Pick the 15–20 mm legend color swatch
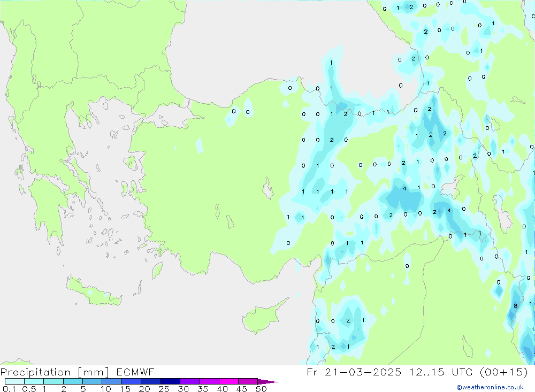Image resolution: width=535 pixels, height=392 pixels. [132, 381]
